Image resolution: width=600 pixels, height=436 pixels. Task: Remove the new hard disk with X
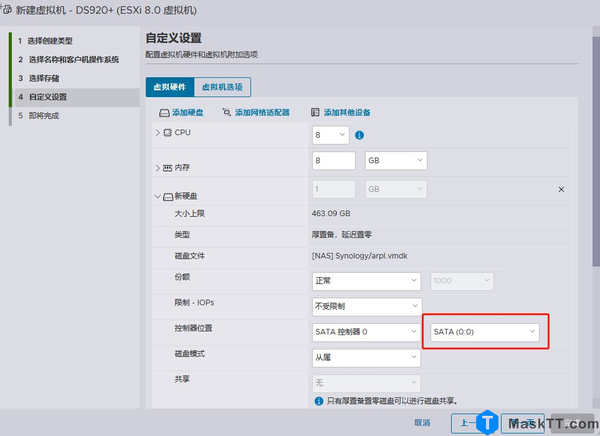pyautogui.click(x=561, y=189)
